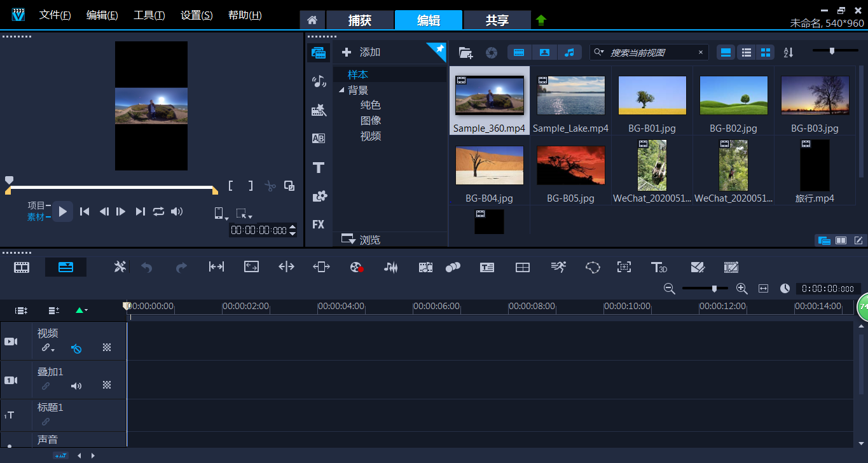The width and height of the screenshot is (868, 463).
Task: Open the 工具 menu
Action: (149, 15)
